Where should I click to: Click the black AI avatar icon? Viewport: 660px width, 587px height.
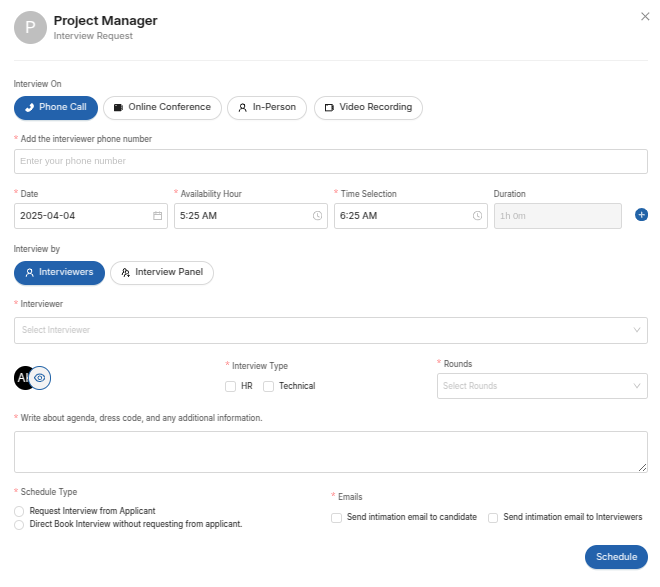(22, 378)
